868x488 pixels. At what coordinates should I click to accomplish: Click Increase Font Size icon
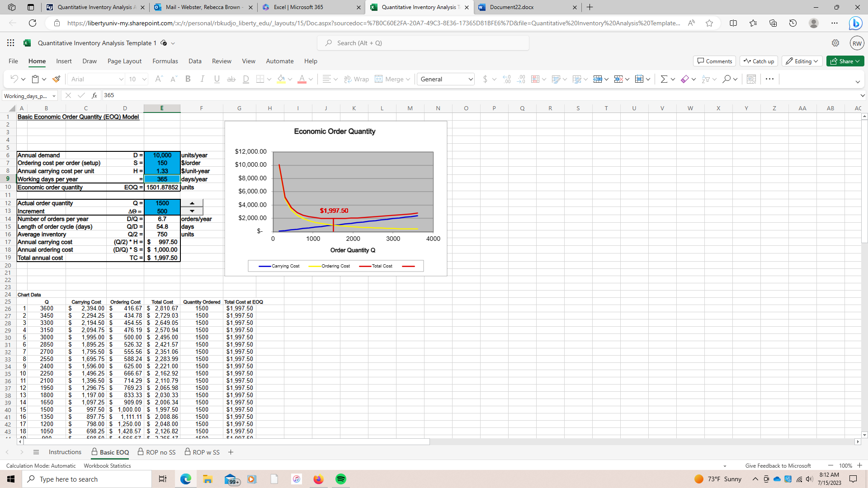point(159,79)
